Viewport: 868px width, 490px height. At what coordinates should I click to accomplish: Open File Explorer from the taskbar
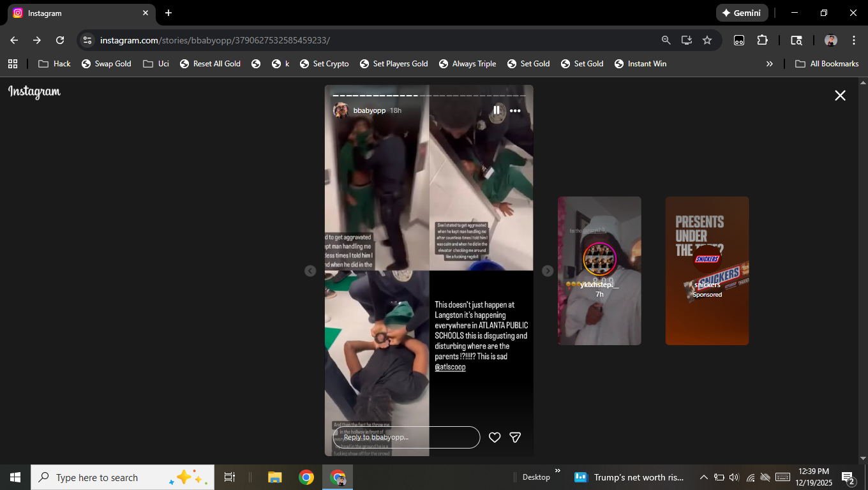click(275, 477)
